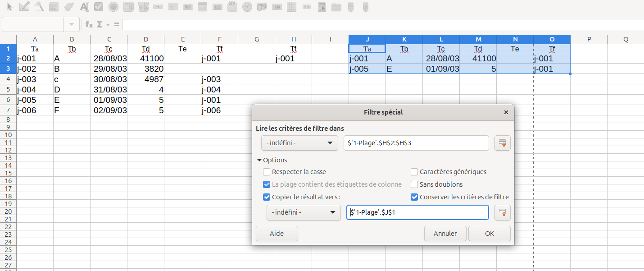Select the Date Field calendar tool
Viewport: 644px width, 271px height.
pos(203,7)
